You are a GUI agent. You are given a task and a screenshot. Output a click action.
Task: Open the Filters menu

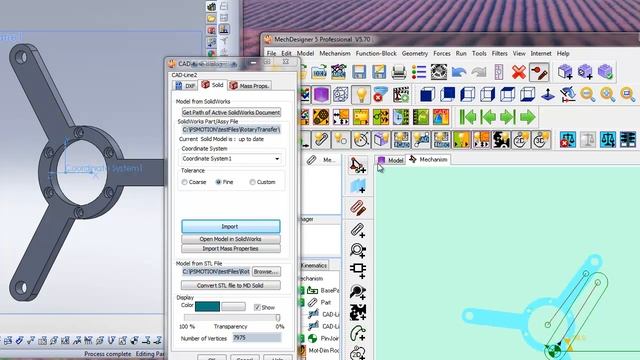pos(499,53)
